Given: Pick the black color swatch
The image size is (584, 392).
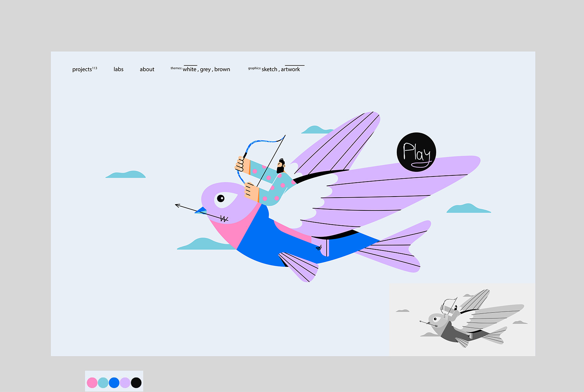Looking at the screenshot, I should [136, 383].
